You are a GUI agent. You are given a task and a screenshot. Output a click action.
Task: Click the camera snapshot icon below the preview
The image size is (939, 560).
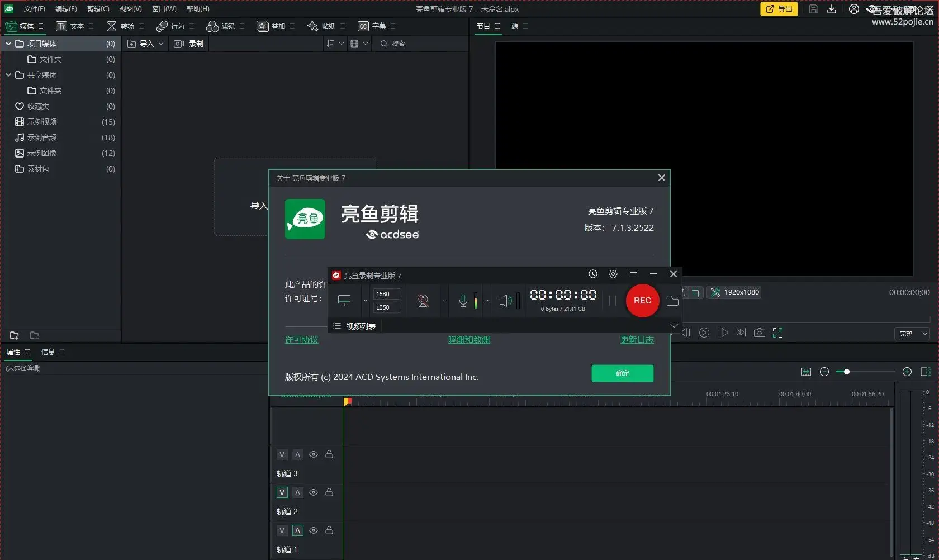click(x=759, y=333)
